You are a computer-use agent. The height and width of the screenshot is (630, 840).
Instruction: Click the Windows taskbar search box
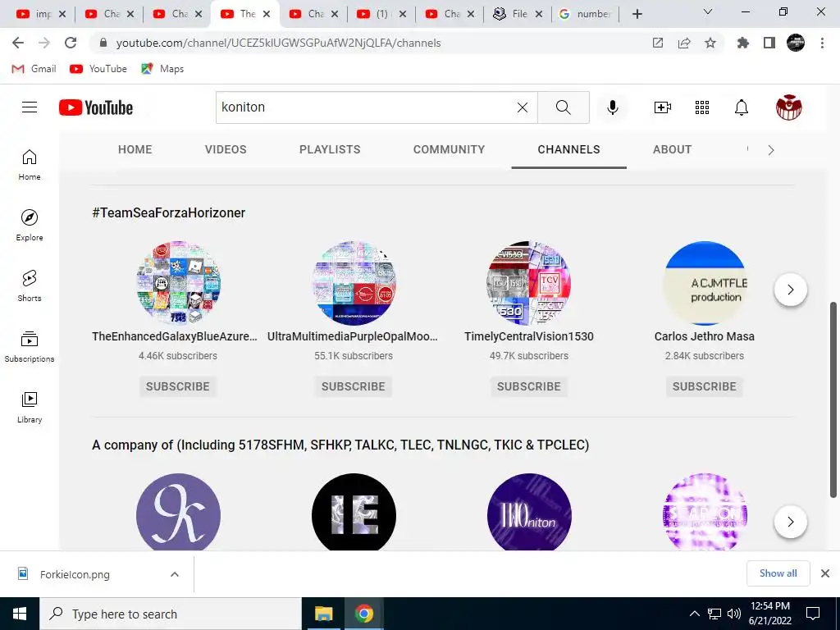pos(171,614)
